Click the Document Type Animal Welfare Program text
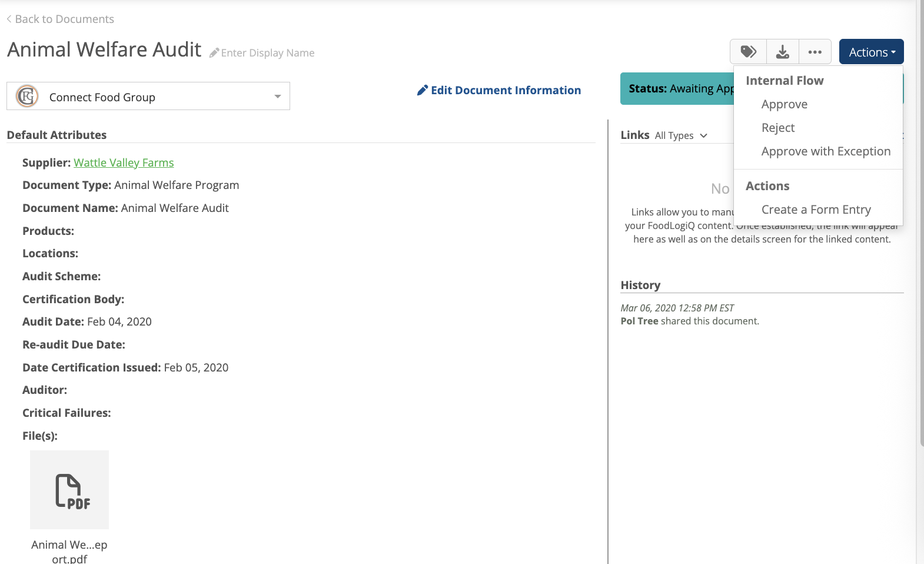This screenshot has width=924, height=564. click(x=131, y=185)
